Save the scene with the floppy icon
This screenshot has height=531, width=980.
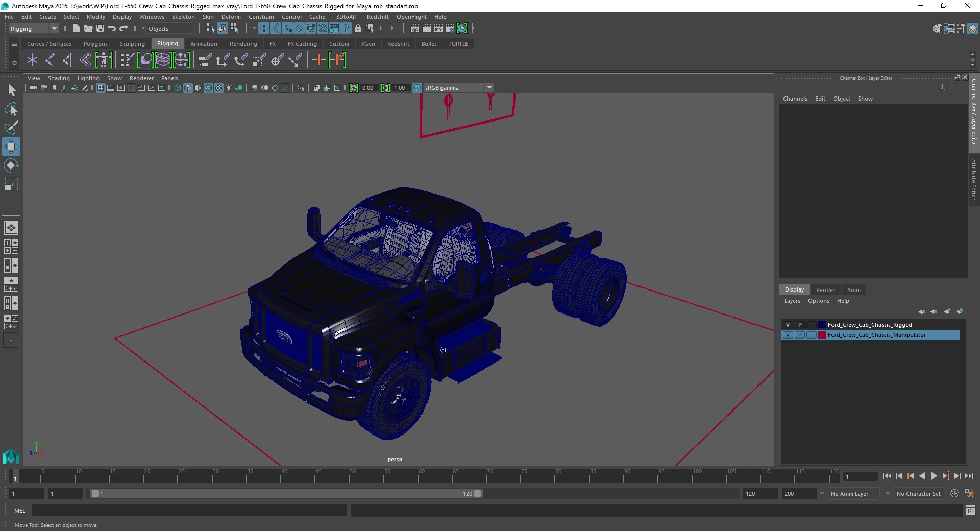point(100,29)
